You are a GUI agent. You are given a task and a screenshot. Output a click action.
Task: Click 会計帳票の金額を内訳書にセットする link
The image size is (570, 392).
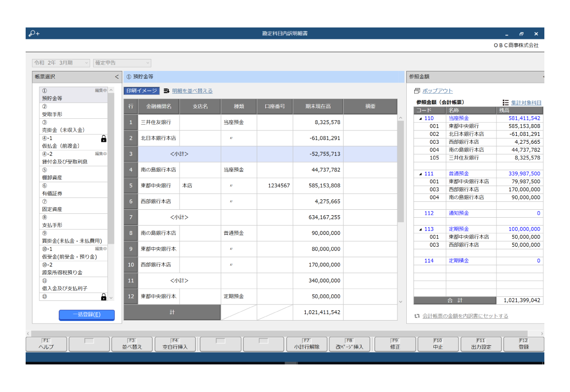[x=465, y=316]
